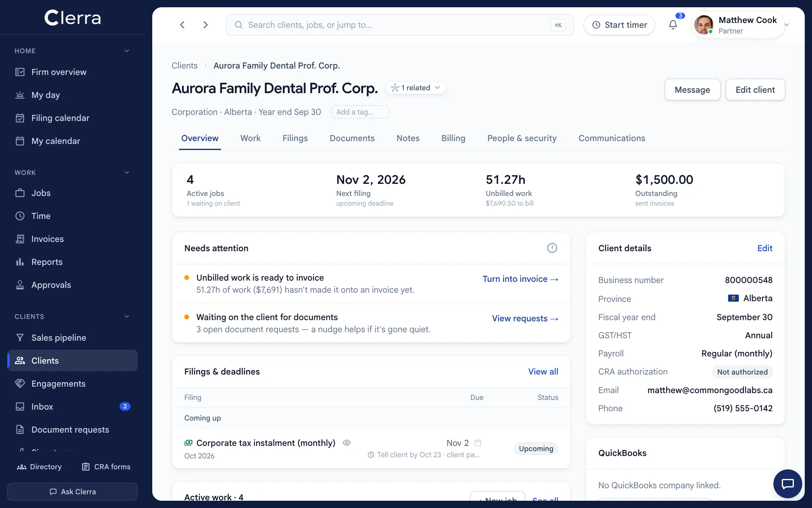Go back with the left arrow
Screen dimensions: 812x508
(x=182, y=25)
